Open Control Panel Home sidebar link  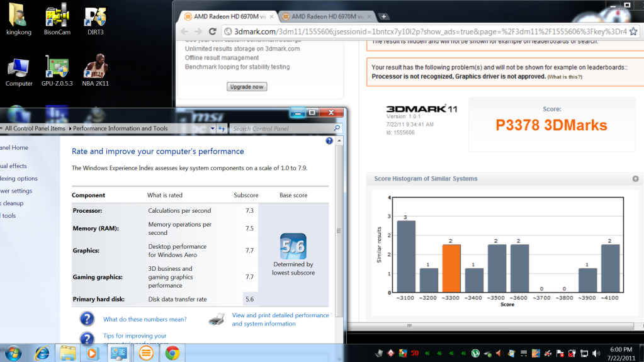14,147
